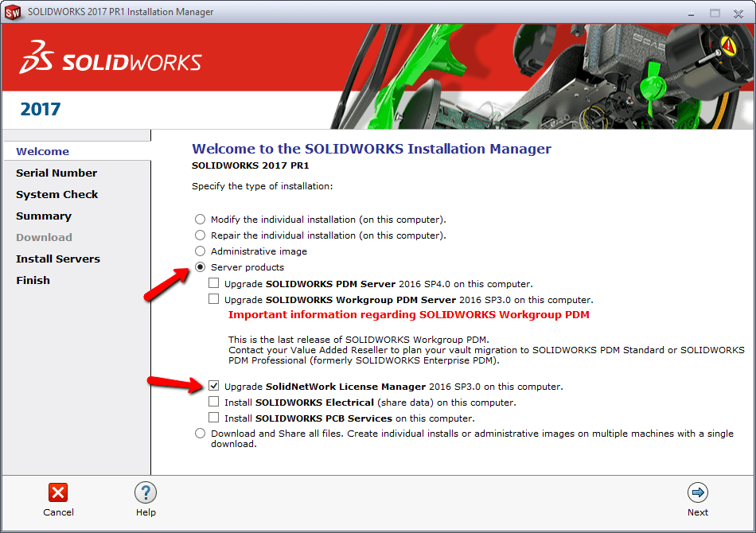Open the Install Servers section

[58, 259]
